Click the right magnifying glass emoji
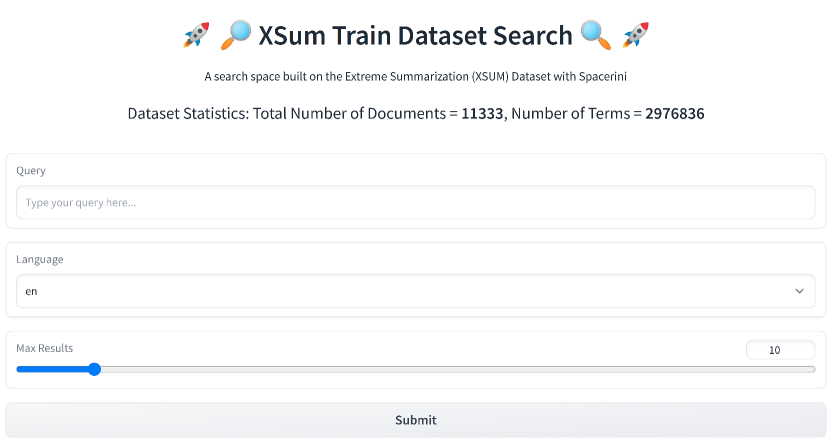 coord(596,36)
